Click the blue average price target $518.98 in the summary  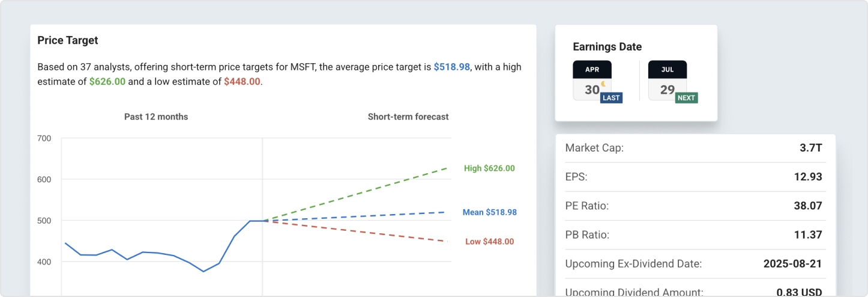point(452,67)
